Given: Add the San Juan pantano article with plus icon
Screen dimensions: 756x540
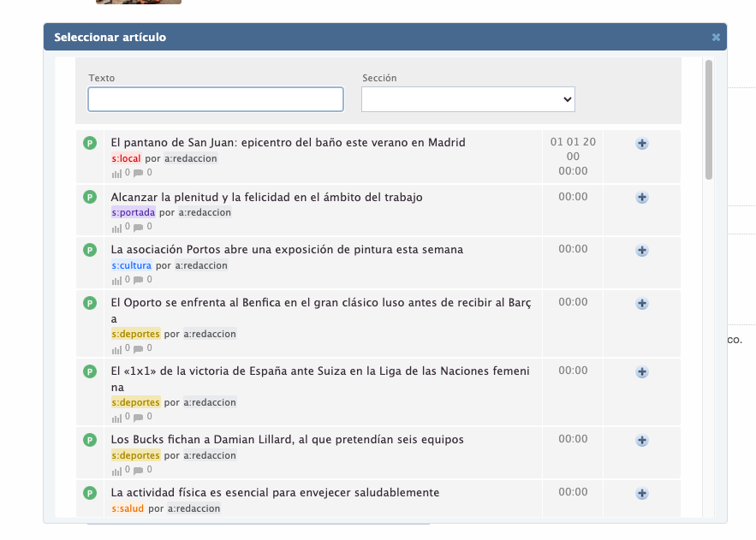Looking at the screenshot, I should click(642, 144).
